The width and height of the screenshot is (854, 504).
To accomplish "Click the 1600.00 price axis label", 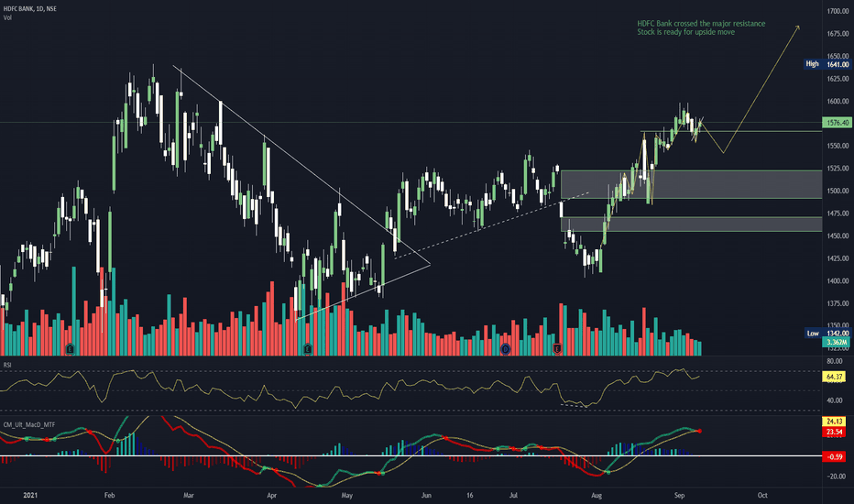I will [x=838, y=101].
